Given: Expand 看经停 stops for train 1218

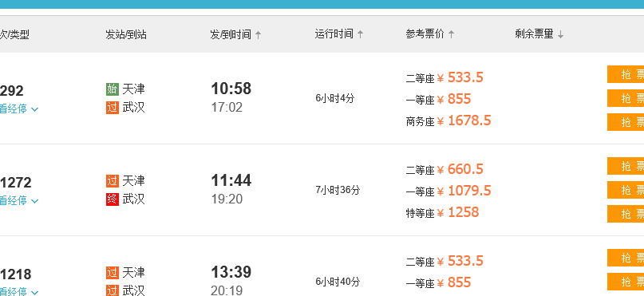Looking at the screenshot, I should (x=19, y=291).
